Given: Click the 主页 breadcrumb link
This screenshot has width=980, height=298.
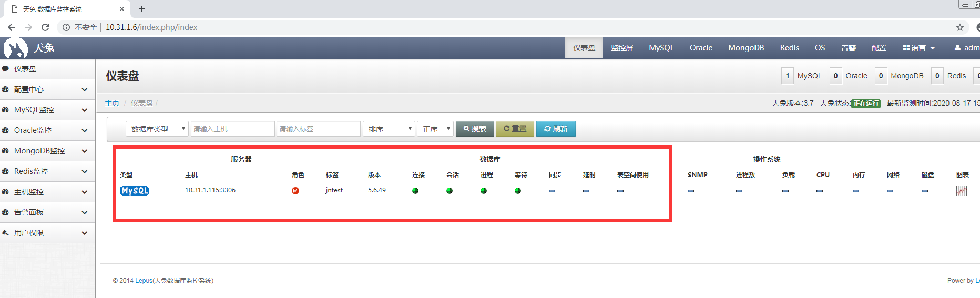Looking at the screenshot, I should [x=112, y=103].
